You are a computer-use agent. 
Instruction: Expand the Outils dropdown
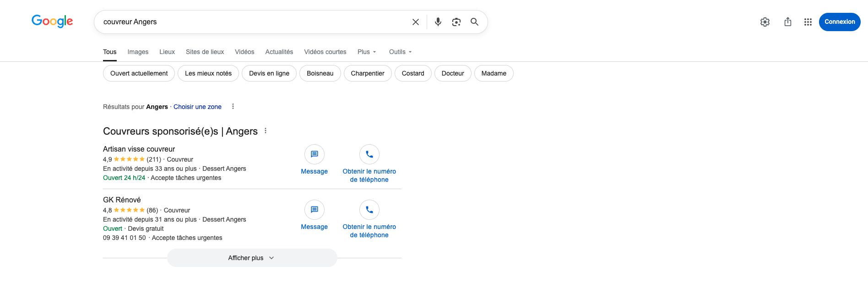click(x=401, y=52)
